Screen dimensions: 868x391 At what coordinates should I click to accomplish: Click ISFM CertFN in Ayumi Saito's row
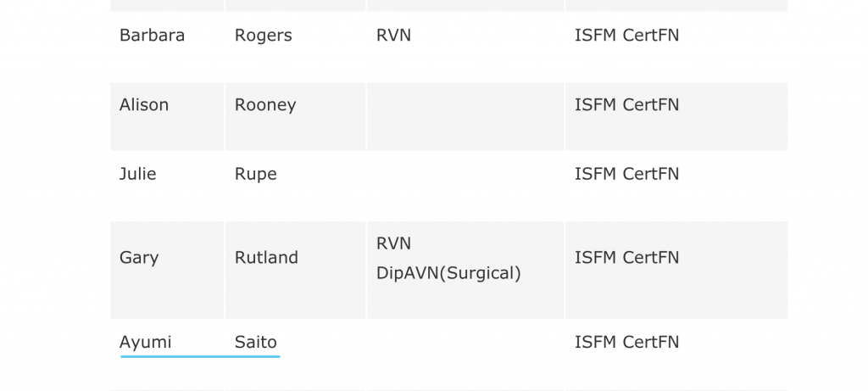click(626, 343)
